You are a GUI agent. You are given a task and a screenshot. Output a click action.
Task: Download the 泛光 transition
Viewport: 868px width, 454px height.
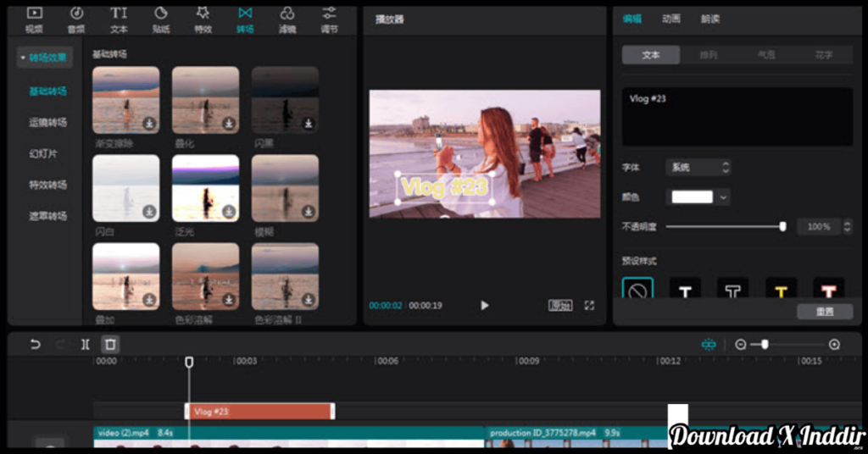coord(229,211)
